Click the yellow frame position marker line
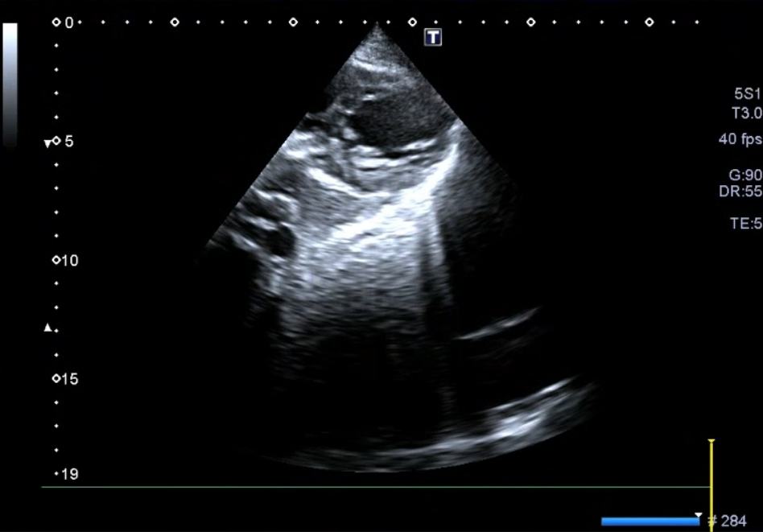The height and width of the screenshot is (532, 763). click(x=711, y=485)
